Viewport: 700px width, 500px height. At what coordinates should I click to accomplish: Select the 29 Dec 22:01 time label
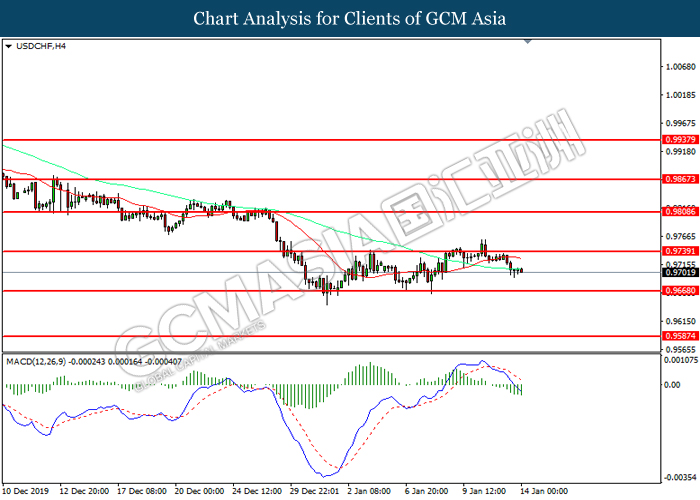pyautogui.click(x=315, y=491)
